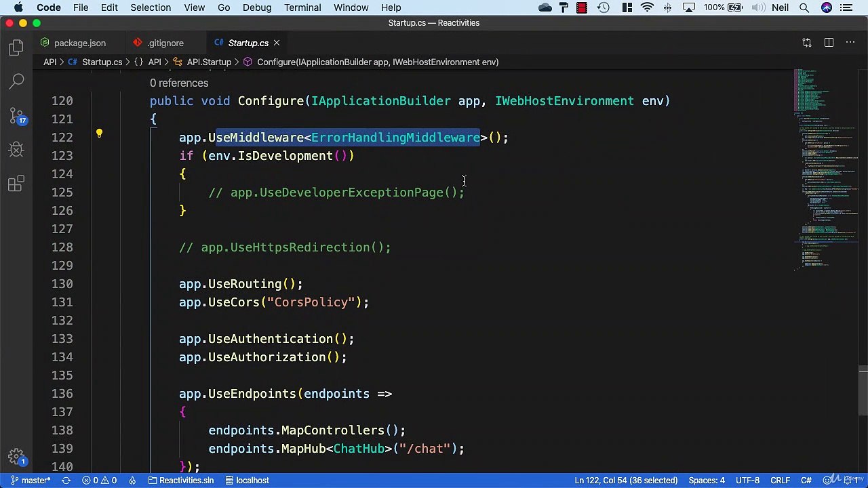Open Siri from the menu bar

pyautogui.click(x=826, y=7)
